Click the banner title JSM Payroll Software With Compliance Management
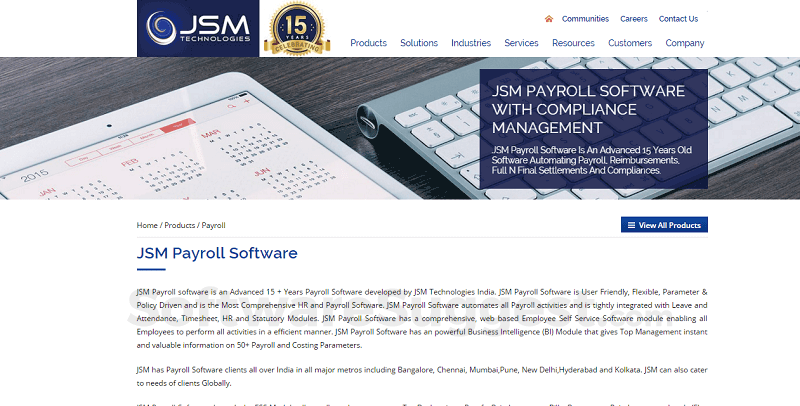Screen dimensions: 800x406 point(588,109)
